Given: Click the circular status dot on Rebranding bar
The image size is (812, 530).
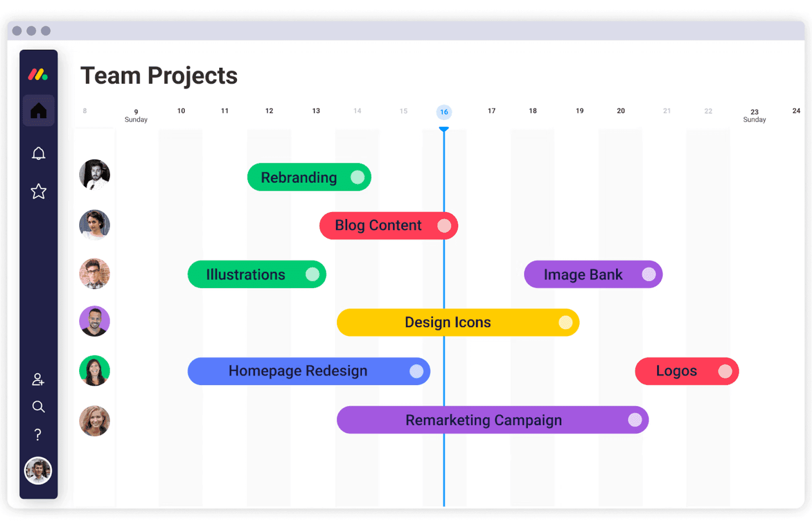Looking at the screenshot, I should click(x=358, y=177).
